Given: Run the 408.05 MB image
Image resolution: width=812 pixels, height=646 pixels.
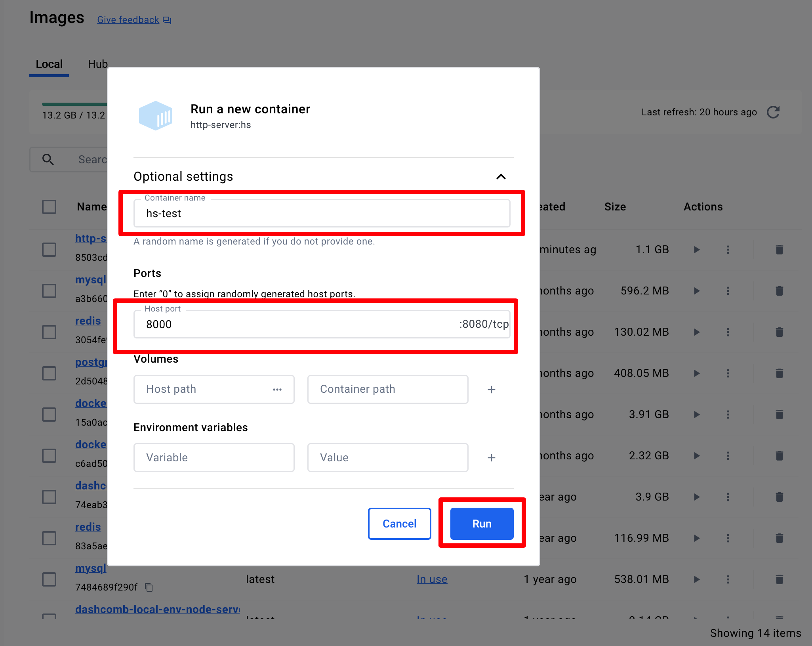Looking at the screenshot, I should (697, 373).
